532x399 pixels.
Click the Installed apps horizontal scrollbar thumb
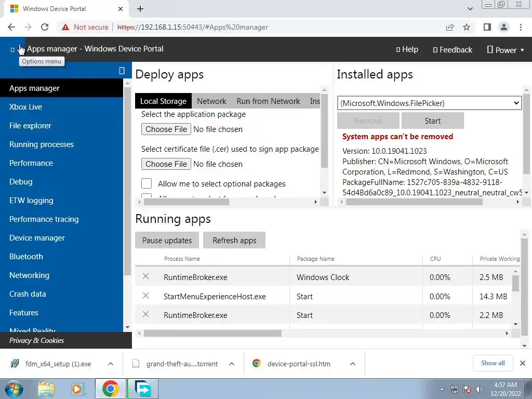414,202
